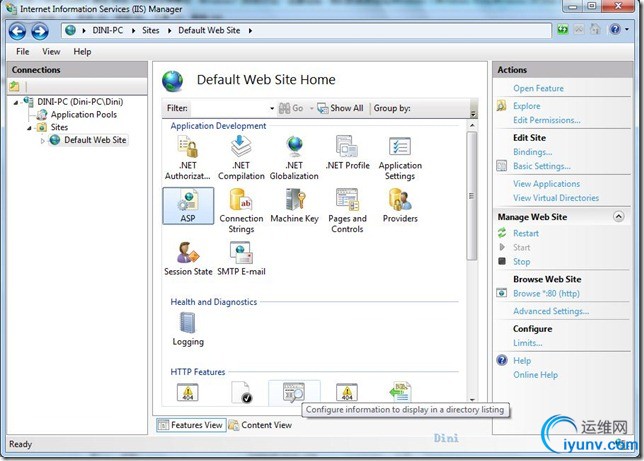Switch to Content View tab
Screen dimensions: 644x461
pos(260,425)
